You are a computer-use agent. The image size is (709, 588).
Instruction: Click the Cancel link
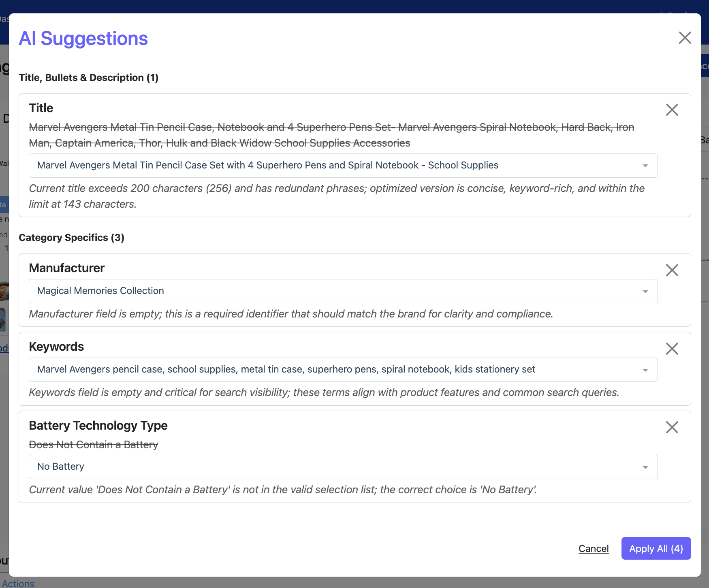[x=593, y=548]
